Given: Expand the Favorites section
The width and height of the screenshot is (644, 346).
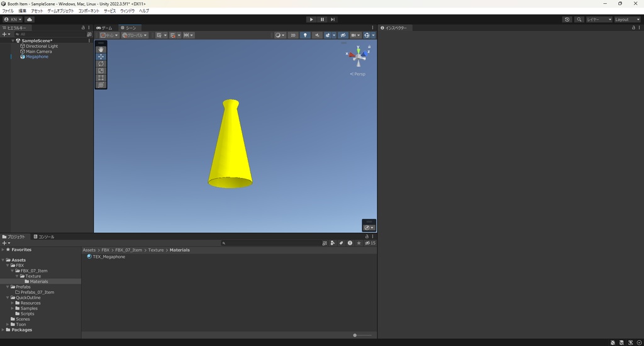Looking at the screenshot, I should 3,249.
